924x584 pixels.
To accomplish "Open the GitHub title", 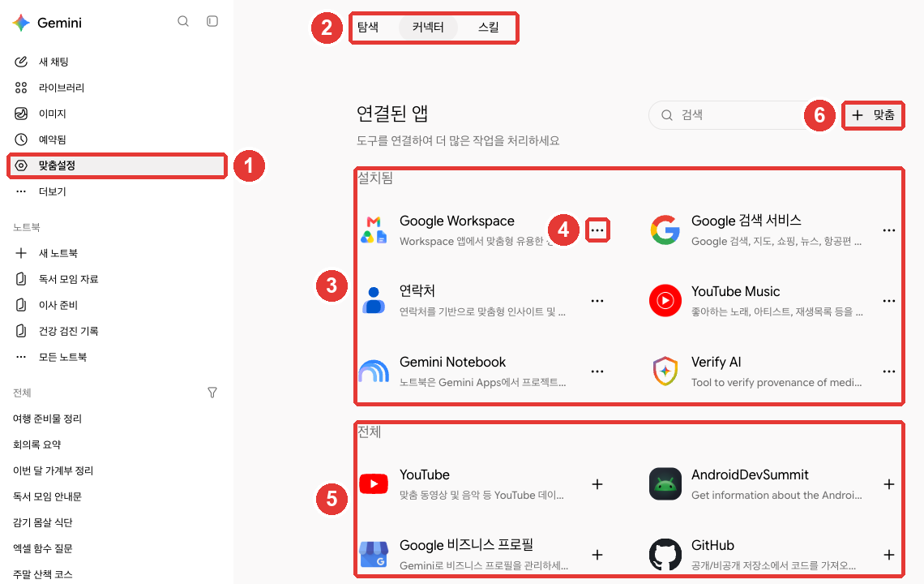I will click(x=712, y=546).
